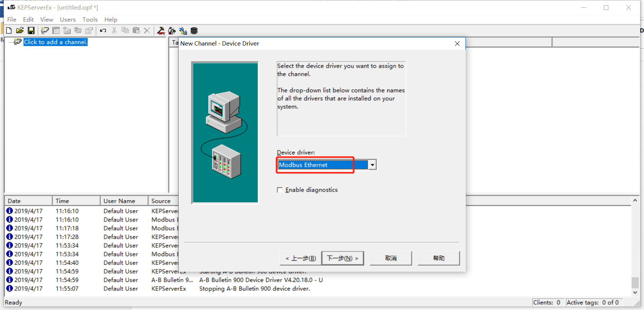
Task: Launch the OPC Quick Client hammer icon
Action: click(x=161, y=31)
